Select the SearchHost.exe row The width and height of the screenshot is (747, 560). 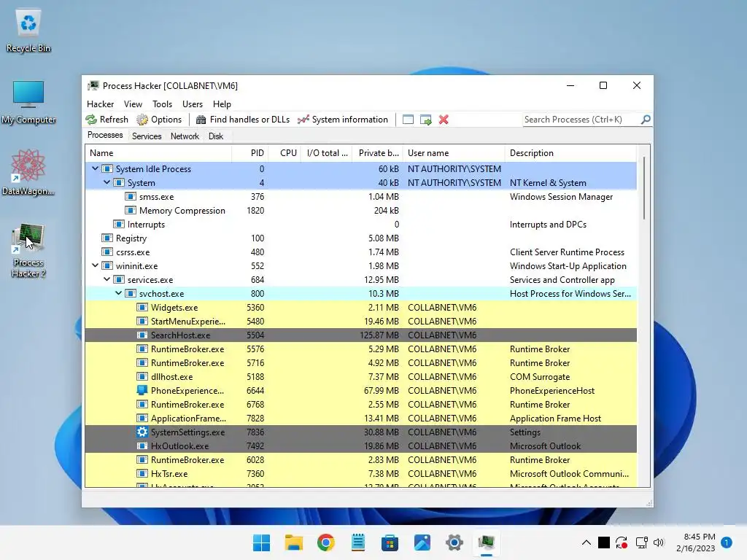click(x=360, y=335)
